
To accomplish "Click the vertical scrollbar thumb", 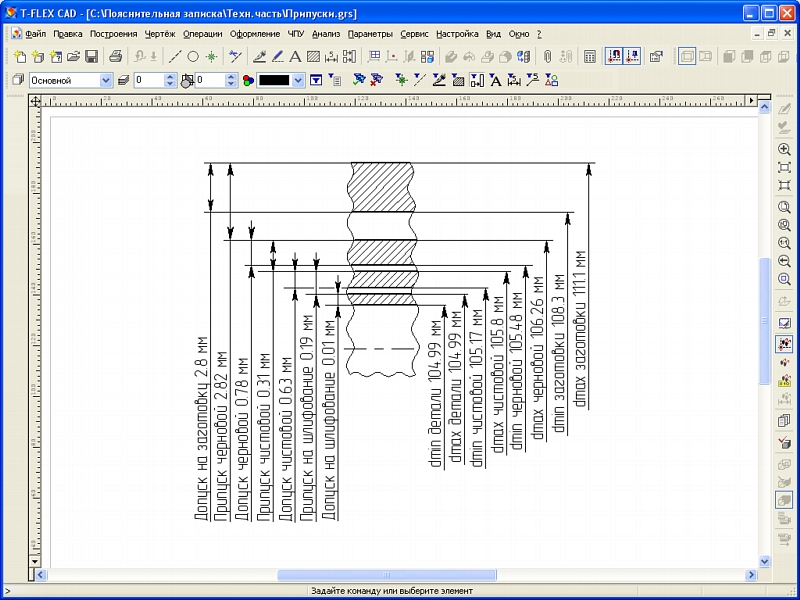I will click(764, 321).
